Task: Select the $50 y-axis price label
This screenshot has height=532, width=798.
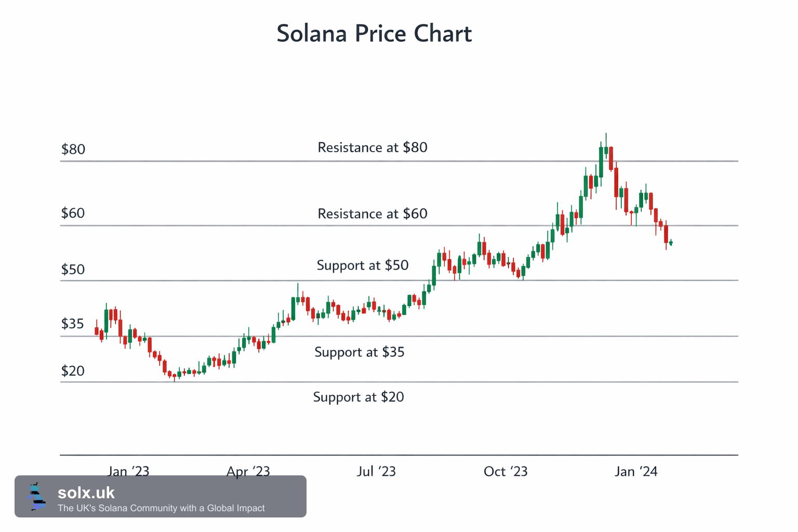Action: 73,270
